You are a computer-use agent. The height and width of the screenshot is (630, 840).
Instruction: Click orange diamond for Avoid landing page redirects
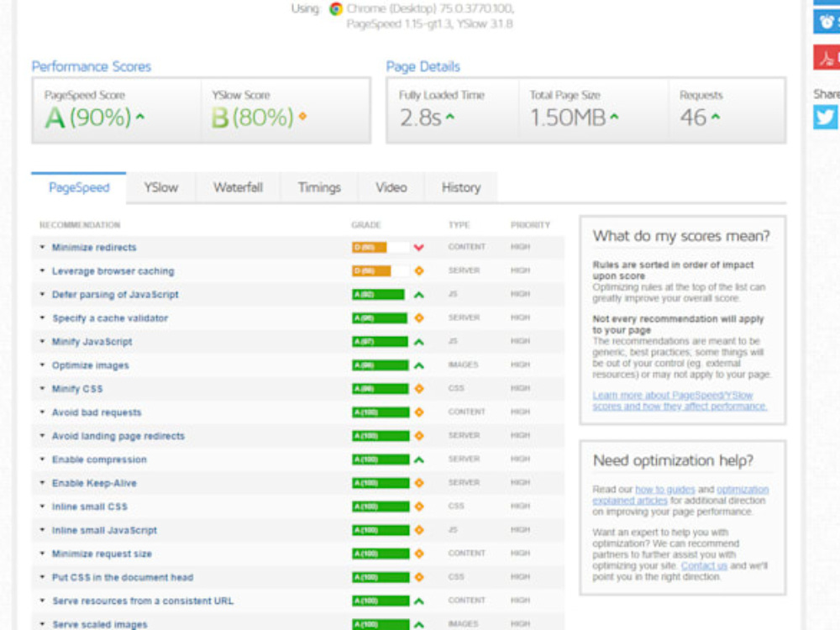[419, 436]
